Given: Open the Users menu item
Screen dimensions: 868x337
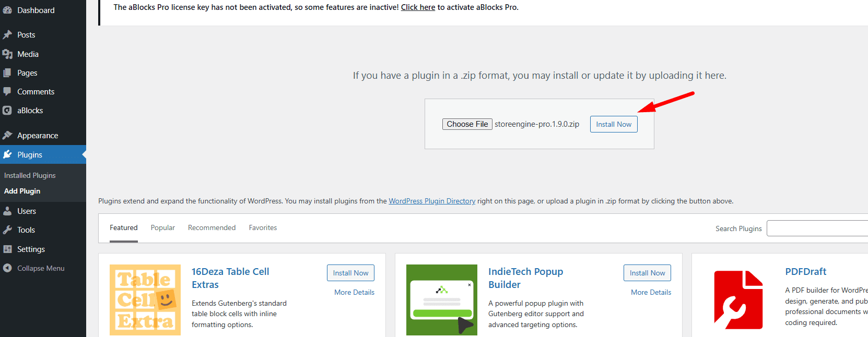Looking at the screenshot, I should pyautogui.click(x=43, y=211).
